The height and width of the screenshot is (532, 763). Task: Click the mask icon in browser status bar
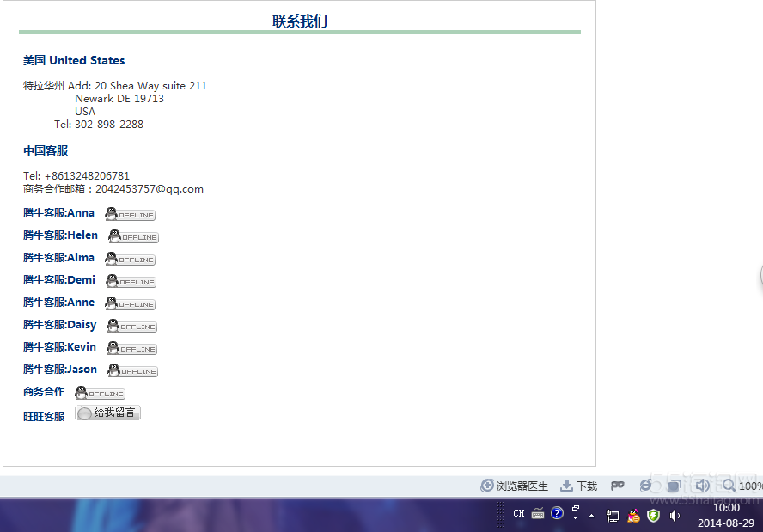(618, 486)
